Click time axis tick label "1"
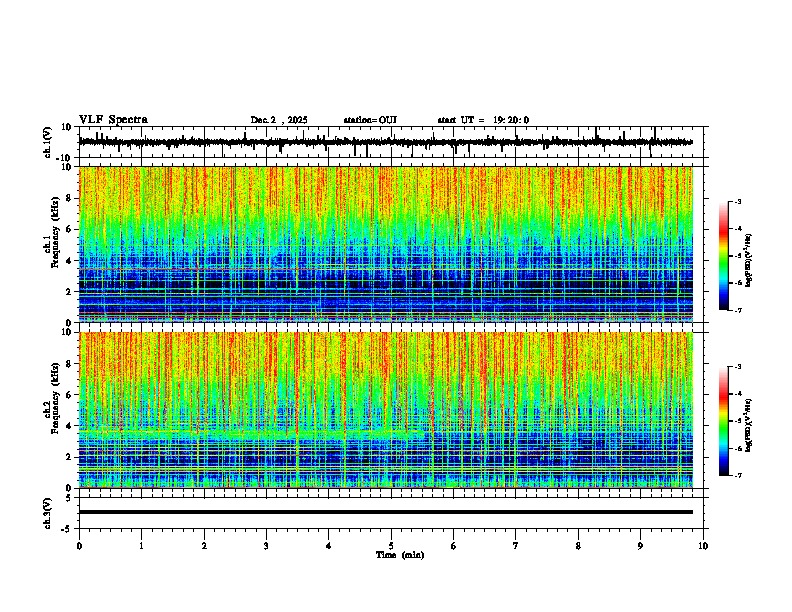The image size is (792, 612). click(141, 546)
